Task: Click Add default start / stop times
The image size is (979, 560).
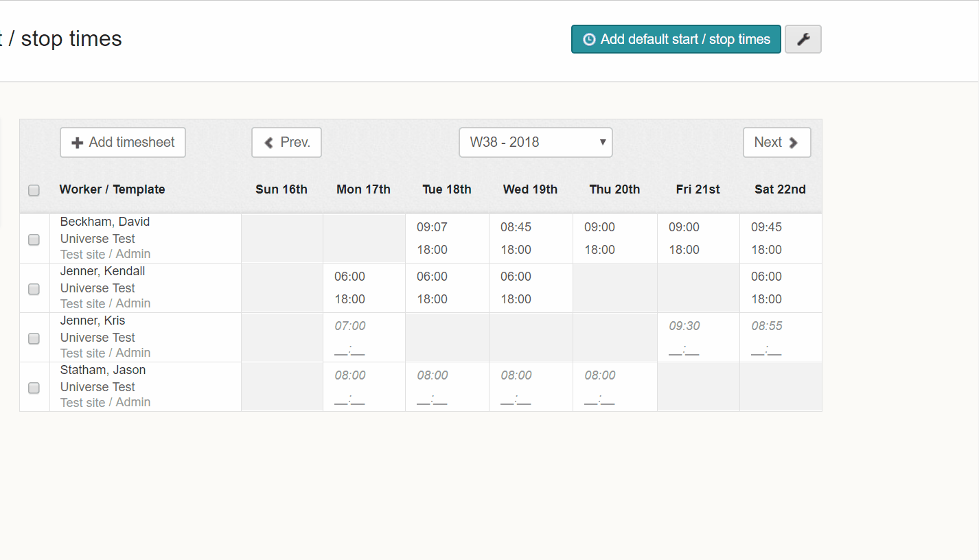Action: click(676, 40)
